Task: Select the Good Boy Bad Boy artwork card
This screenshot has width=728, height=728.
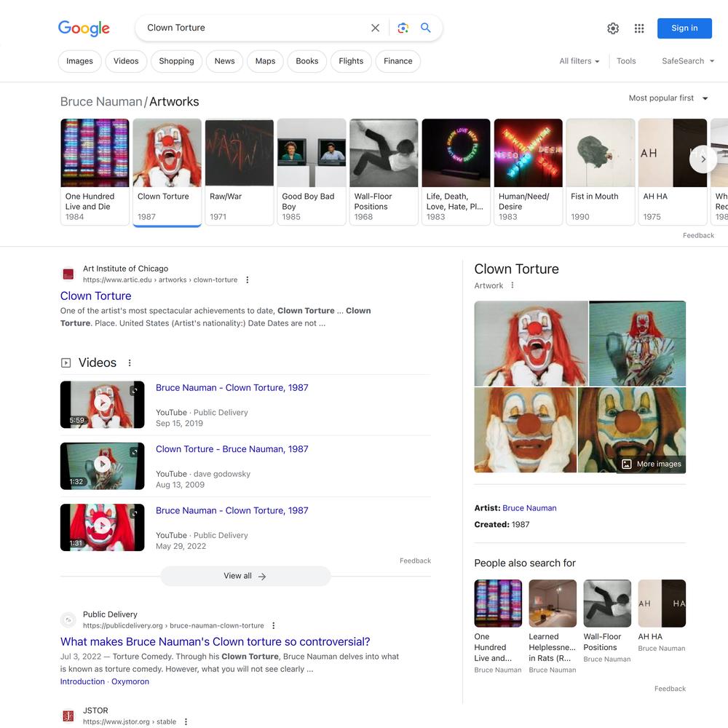Action: pyautogui.click(x=312, y=172)
